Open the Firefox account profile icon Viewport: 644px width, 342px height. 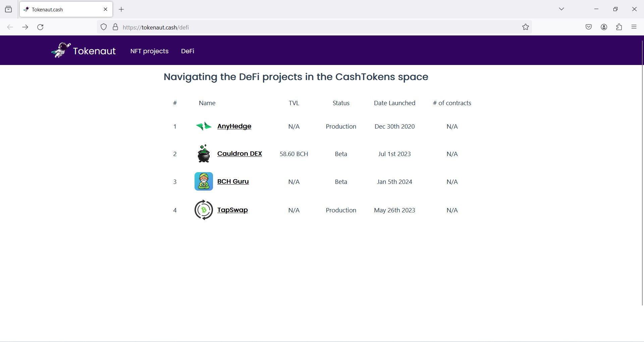pyautogui.click(x=604, y=27)
